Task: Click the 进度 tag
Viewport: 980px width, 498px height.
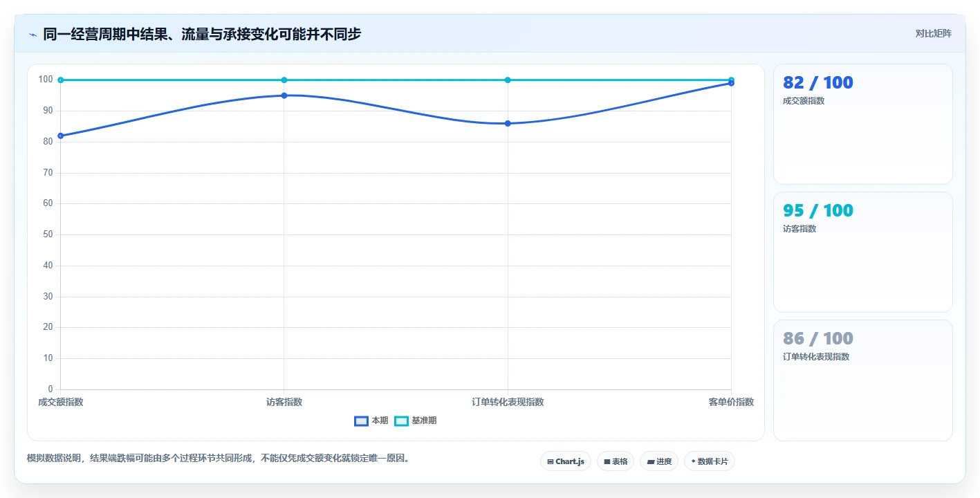Action: (659, 461)
